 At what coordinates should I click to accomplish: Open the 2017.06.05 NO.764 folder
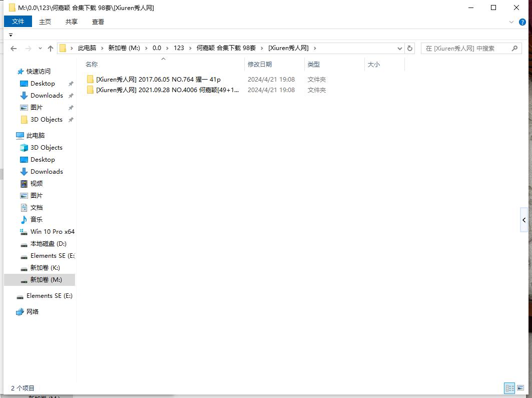click(158, 80)
